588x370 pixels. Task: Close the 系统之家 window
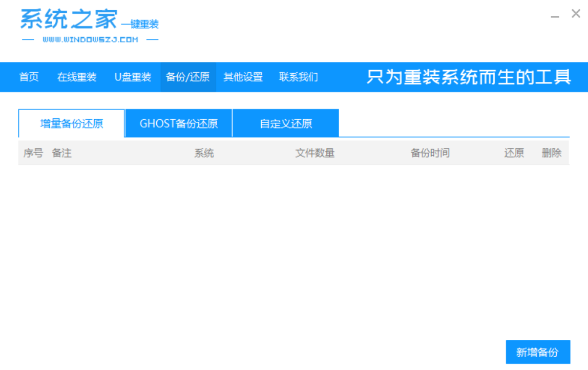pos(576,14)
